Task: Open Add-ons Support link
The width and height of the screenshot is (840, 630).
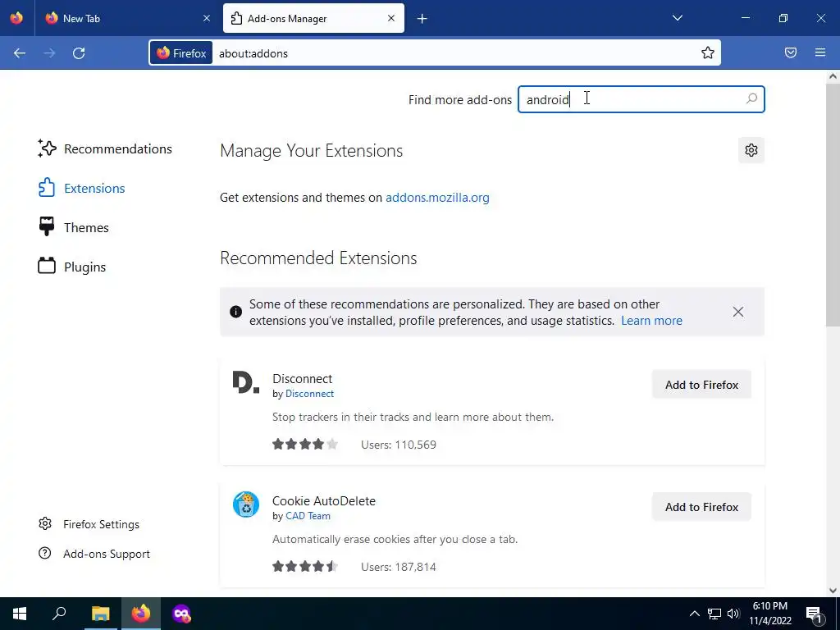Action: click(x=94, y=554)
